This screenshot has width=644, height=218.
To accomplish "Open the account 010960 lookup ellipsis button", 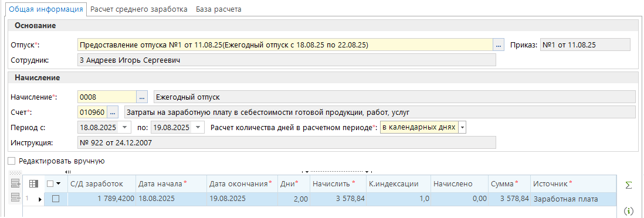I will click(x=113, y=112).
